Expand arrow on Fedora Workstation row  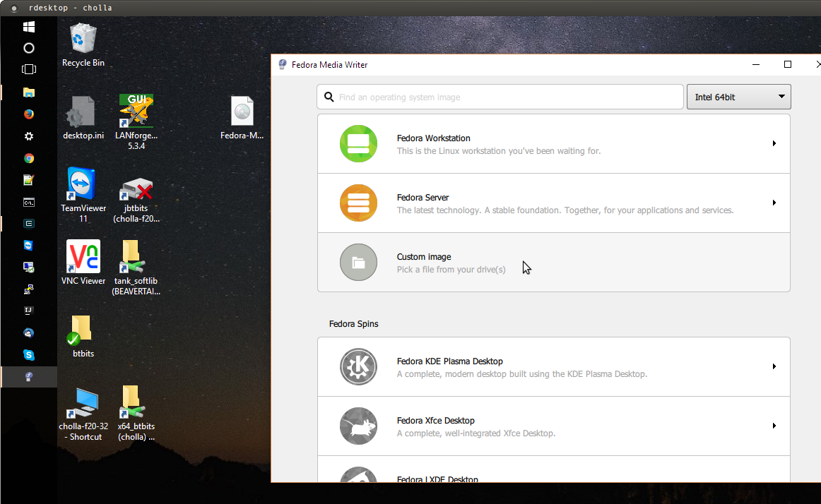pos(774,143)
